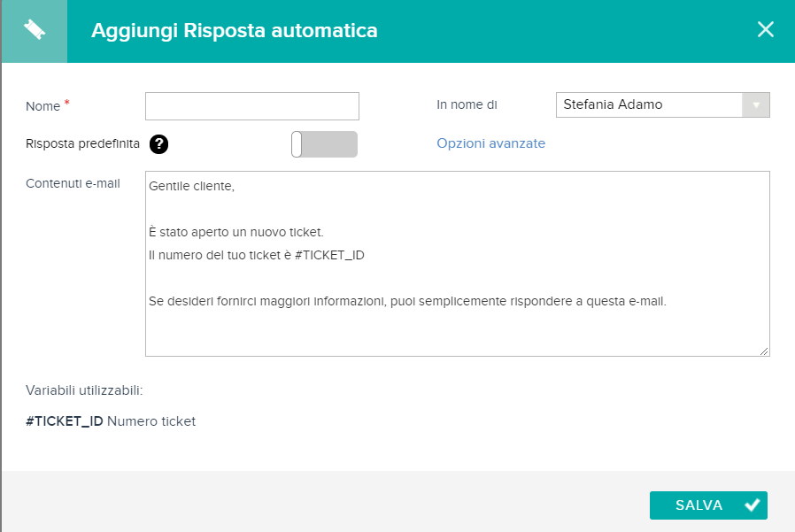
Task: Select the #TICKET_ID variable under Variabili utilizzabili
Action: tap(65, 421)
